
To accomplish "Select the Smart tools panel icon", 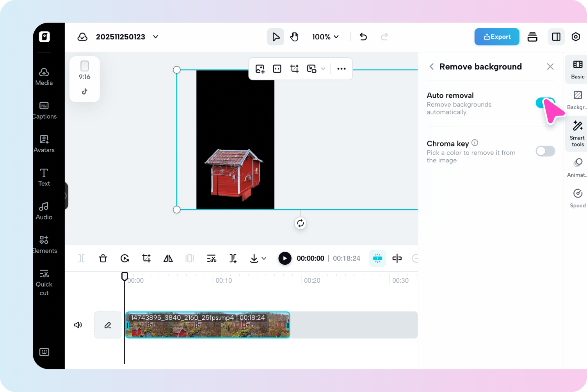I will (x=577, y=134).
